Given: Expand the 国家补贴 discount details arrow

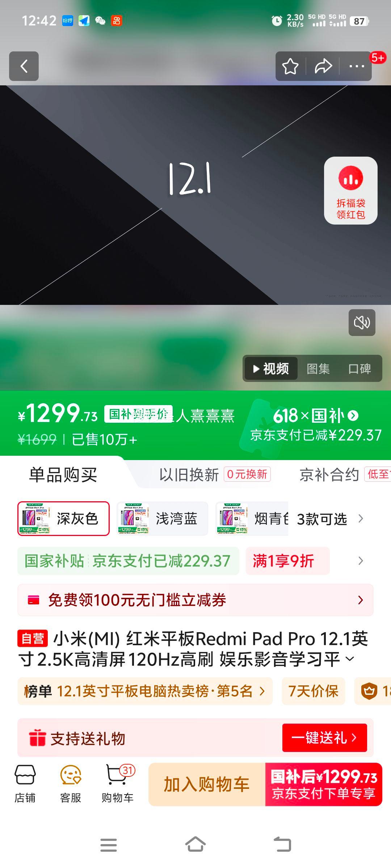Looking at the screenshot, I should click(361, 561).
